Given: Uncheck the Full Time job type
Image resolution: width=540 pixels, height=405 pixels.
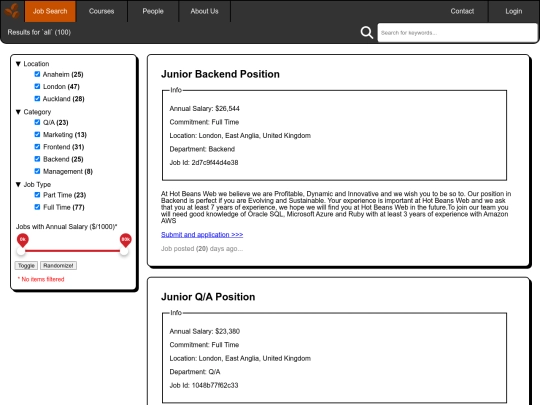Looking at the screenshot, I should pyautogui.click(x=37, y=207).
